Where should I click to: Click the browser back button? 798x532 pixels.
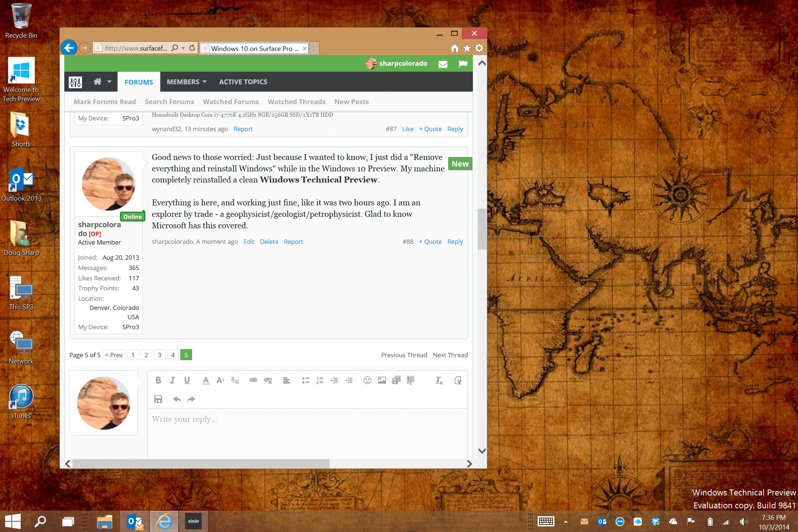(x=69, y=48)
